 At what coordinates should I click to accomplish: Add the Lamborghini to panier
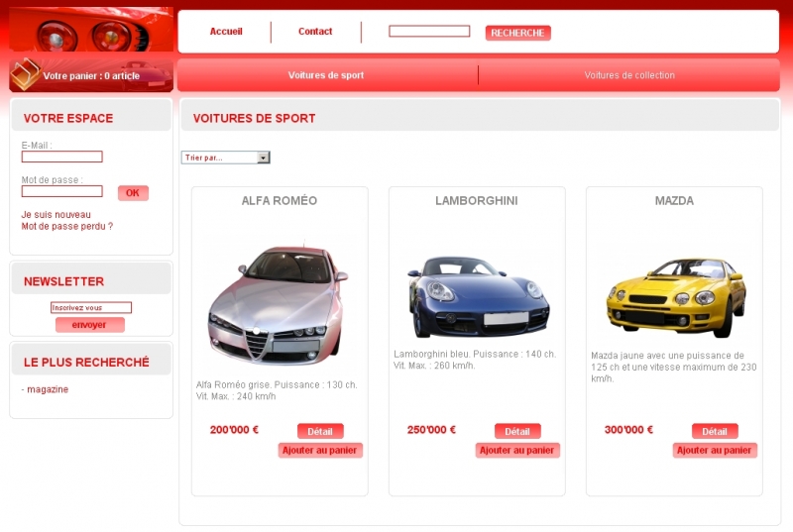[x=517, y=450]
